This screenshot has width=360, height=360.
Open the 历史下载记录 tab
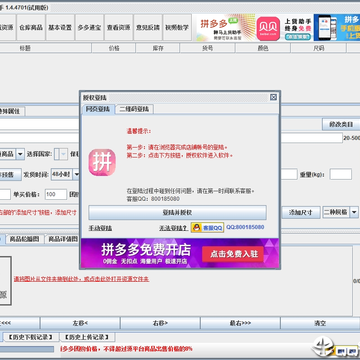[31, 337]
